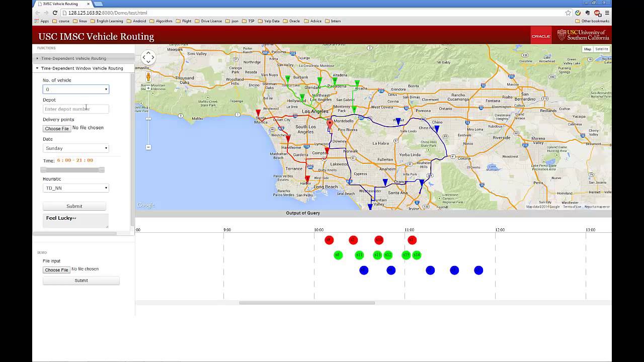Choose a file for Demo File input
The image size is (644, 362).
coord(56,270)
